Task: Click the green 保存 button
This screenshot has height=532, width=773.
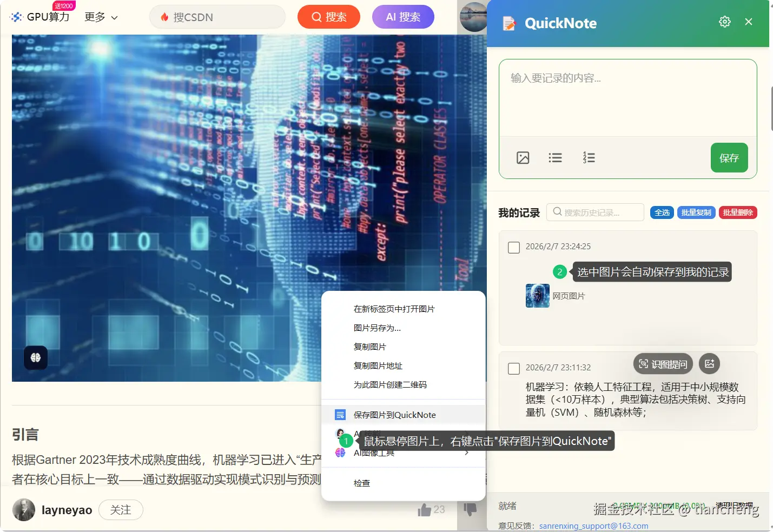Action: tap(729, 157)
